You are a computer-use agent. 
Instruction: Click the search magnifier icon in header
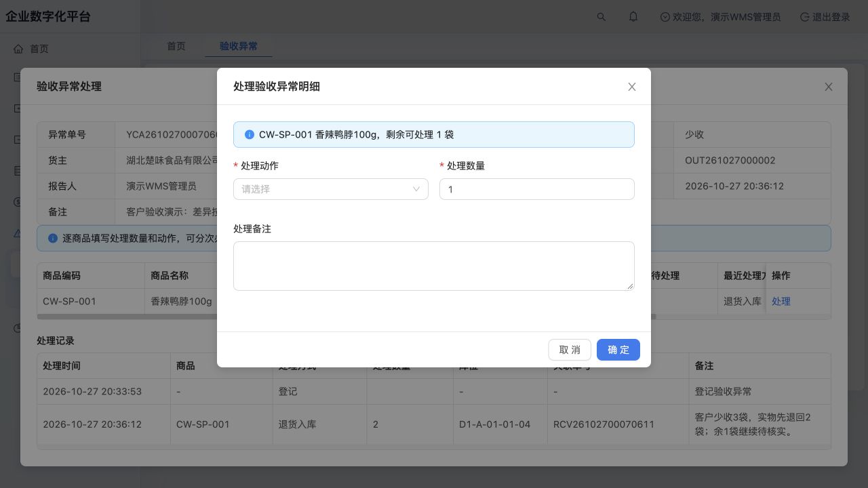601,17
